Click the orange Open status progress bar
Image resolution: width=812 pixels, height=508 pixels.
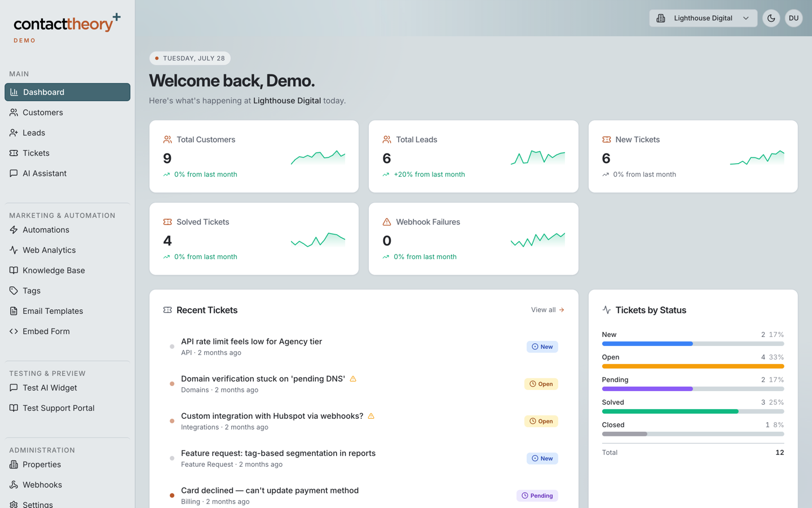pos(693,366)
